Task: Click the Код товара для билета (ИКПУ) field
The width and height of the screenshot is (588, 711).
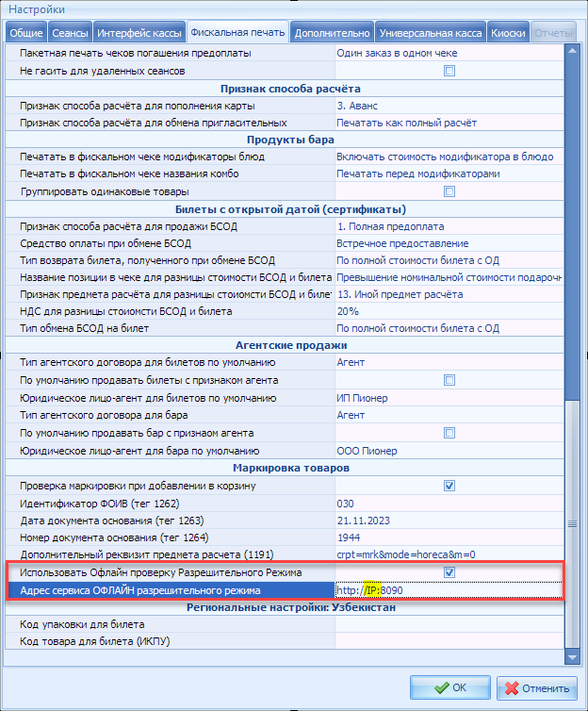Action: click(449, 641)
